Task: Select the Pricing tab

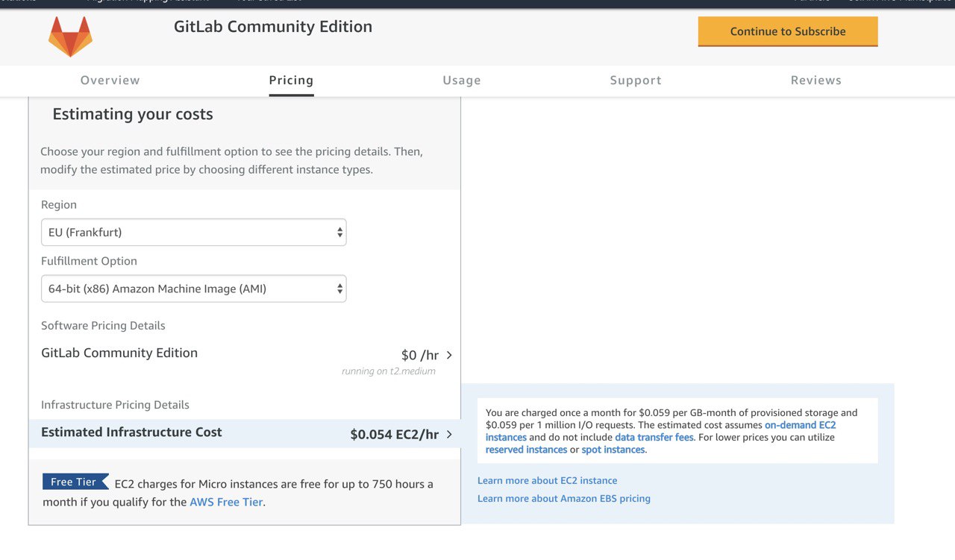Action: point(291,81)
